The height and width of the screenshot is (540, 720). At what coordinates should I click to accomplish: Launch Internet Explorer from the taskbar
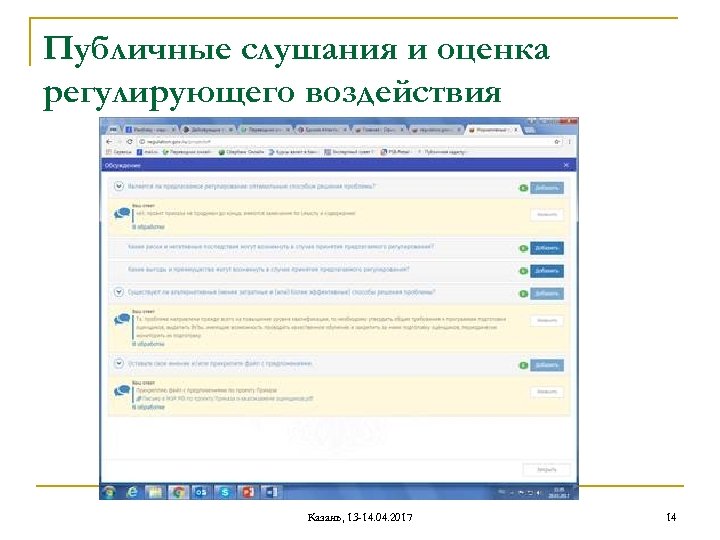point(132,492)
